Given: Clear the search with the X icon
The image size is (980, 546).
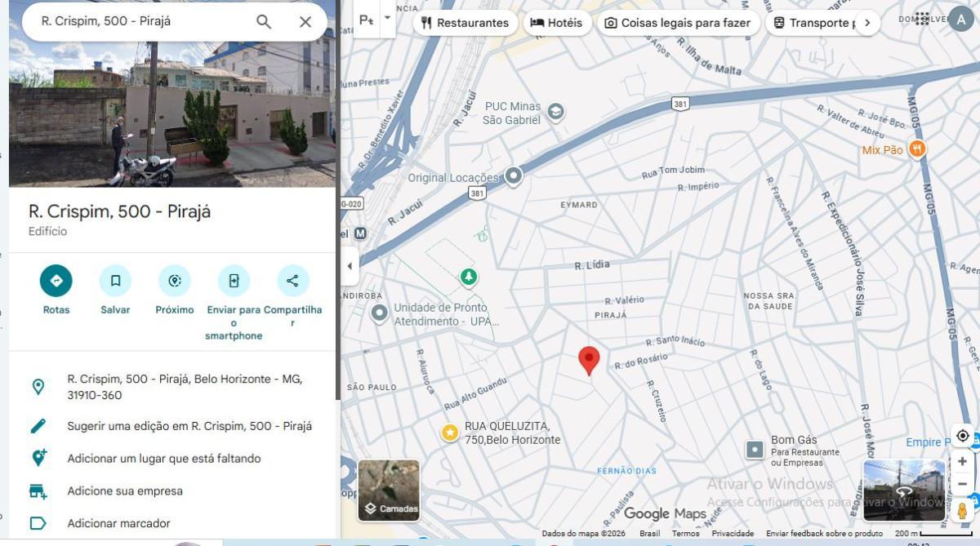Looking at the screenshot, I should click(x=305, y=22).
